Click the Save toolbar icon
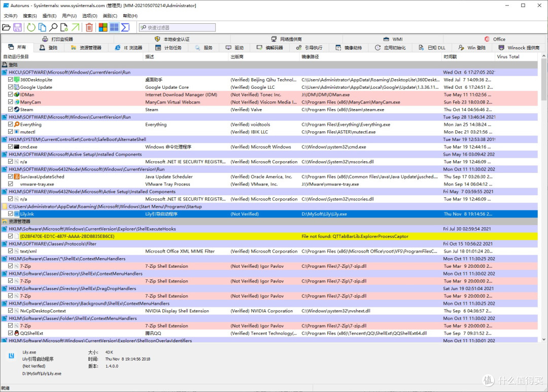The width and height of the screenshot is (548, 392). [x=17, y=27]
